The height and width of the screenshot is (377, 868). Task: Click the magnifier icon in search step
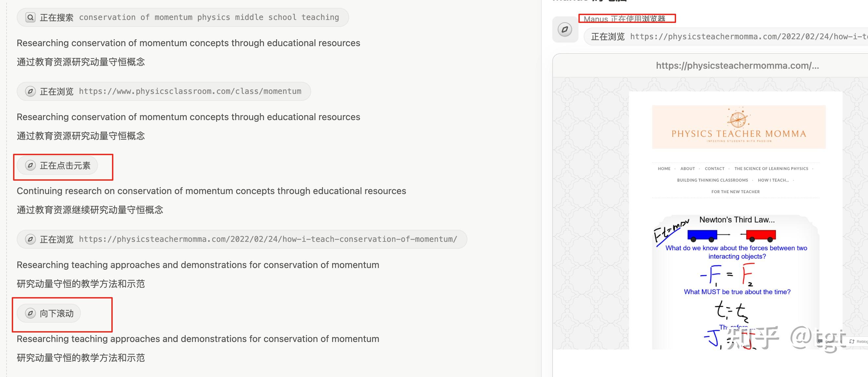[x=30, y=17]
